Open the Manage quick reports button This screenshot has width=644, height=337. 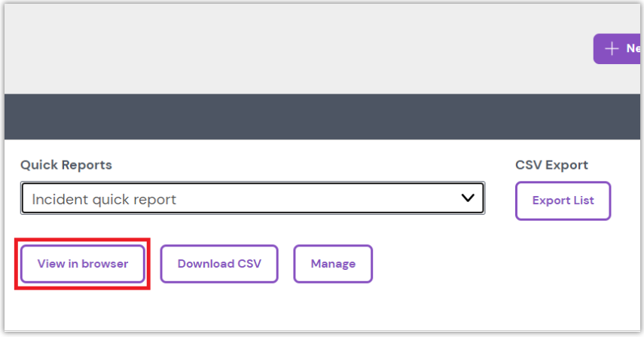point(333,264)
